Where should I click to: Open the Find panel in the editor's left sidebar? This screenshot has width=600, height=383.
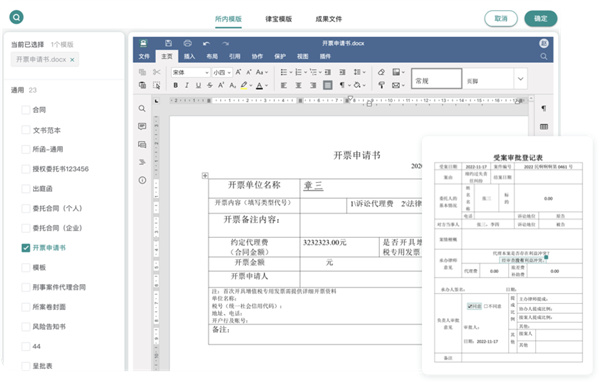click(142, 109)
